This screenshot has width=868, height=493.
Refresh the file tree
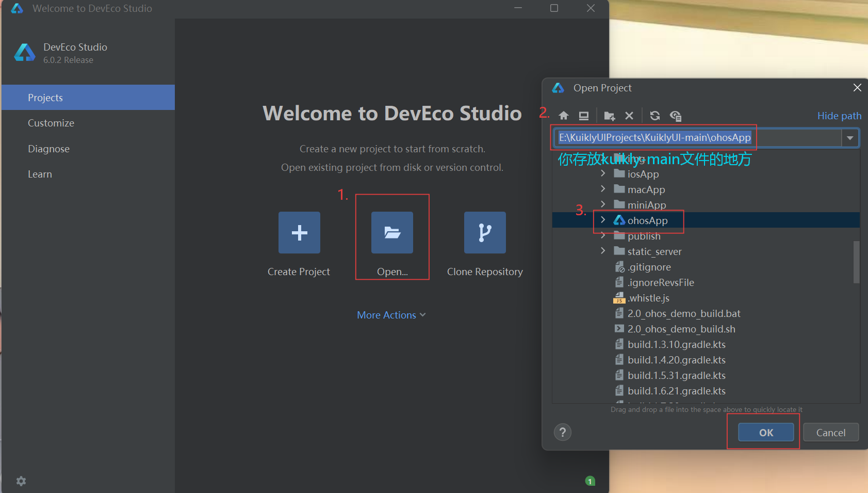[655, 116]
